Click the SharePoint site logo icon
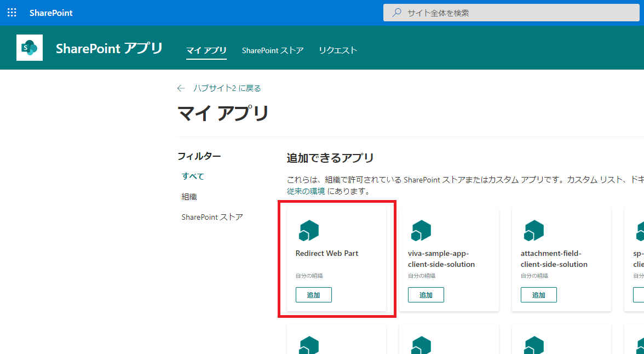This screenshot has width=644, height=354. 30,48
